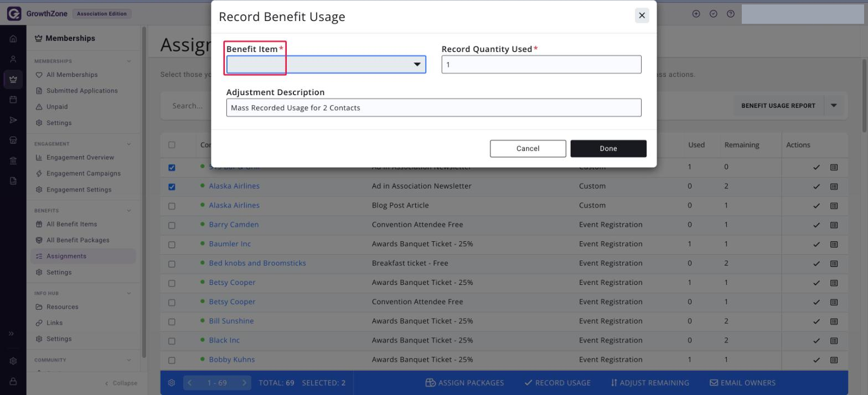This screenshot has height=395, width=868.
Task: Record usage checkmark for Bill Sunshine row
Action: (x=817, y=321)
